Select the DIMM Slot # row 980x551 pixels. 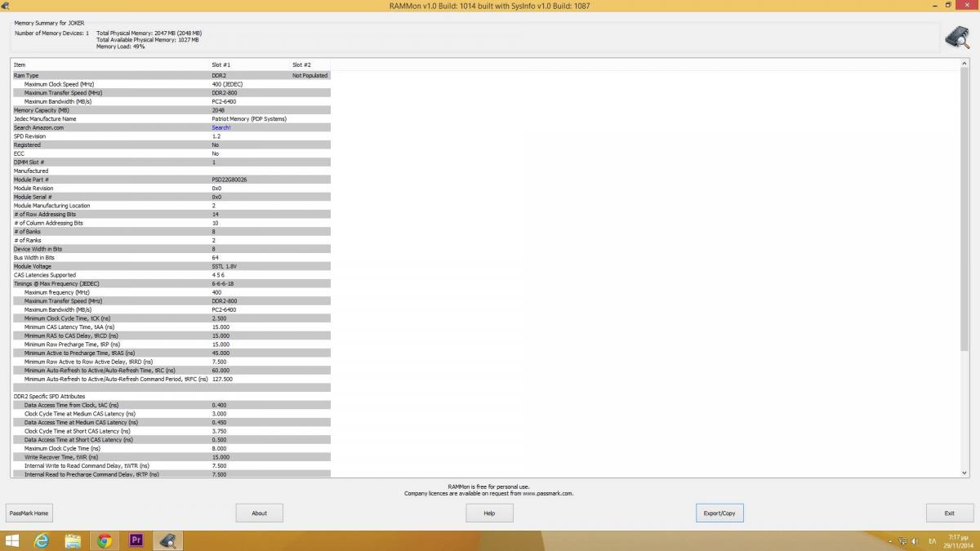[171, 162]
